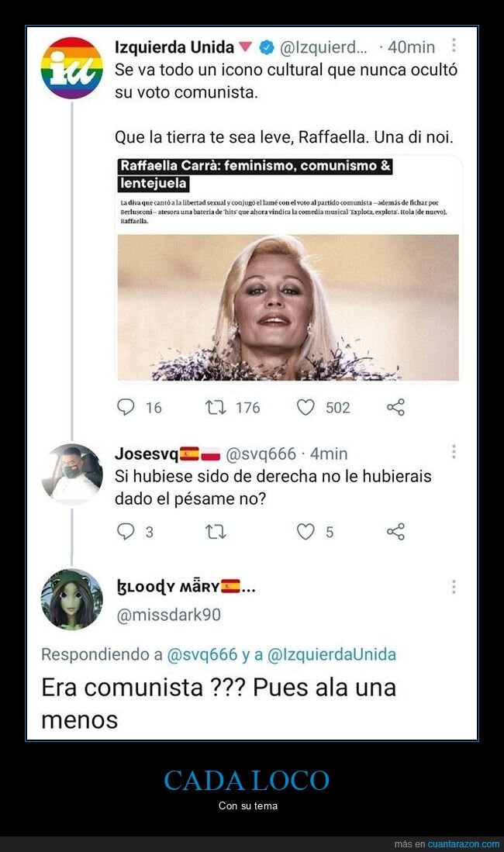This screenshot has height=852, width=504.
Task: Like Josesvq's reply with the heart
Action: [x=306, y=531]
